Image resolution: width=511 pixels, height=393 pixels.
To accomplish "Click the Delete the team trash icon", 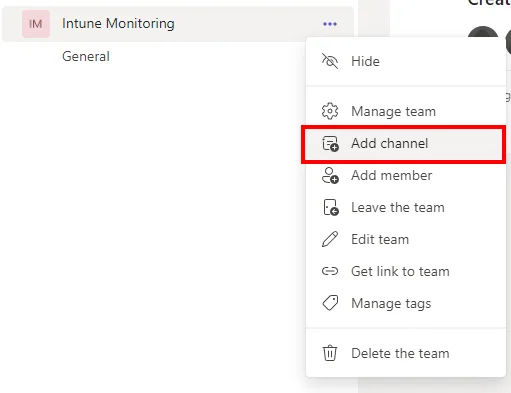I will (330, 353).
